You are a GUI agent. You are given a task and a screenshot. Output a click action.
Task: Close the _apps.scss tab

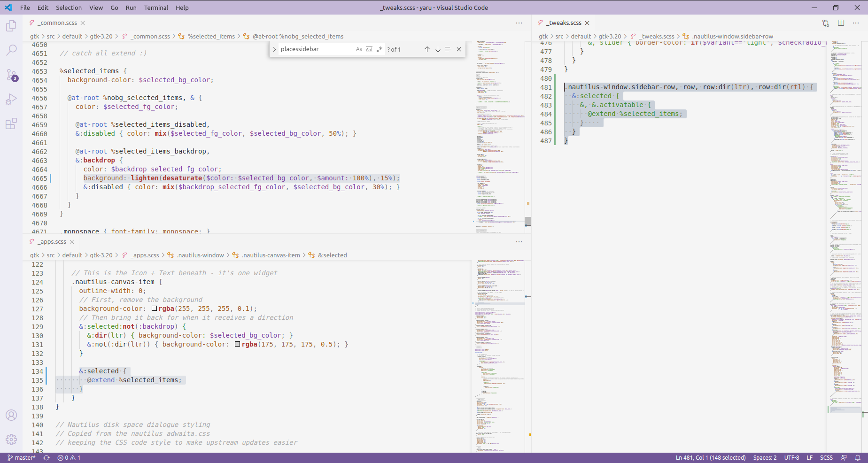coord(72,242)
